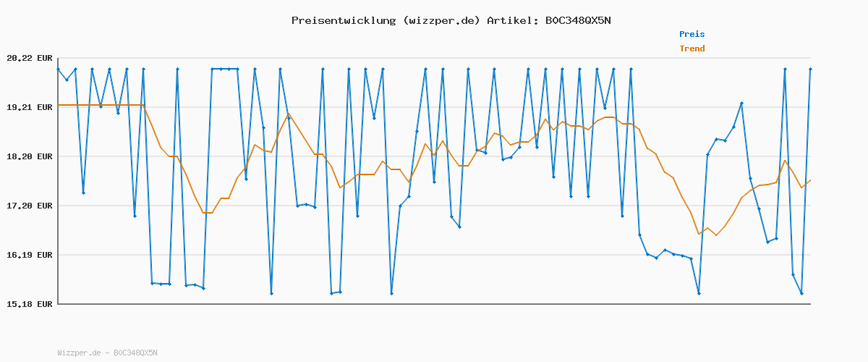Select the last blue price point at right edge

(x=810, y=69)
